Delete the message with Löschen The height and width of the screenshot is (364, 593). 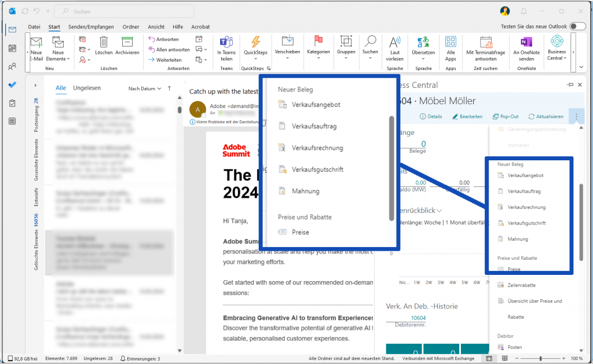point(104,46)
